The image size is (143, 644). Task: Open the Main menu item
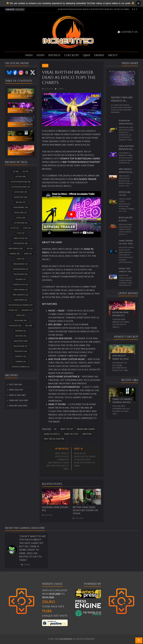point(29,55)
